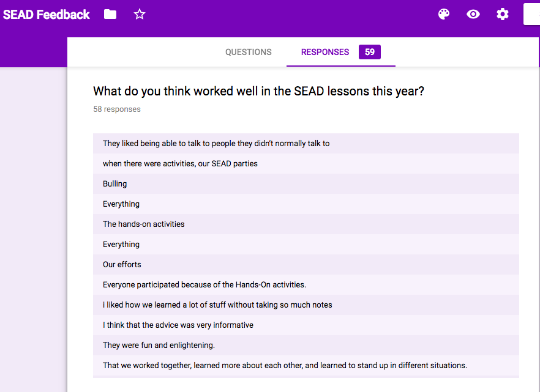Click the white Send button at top right
This screenshot has height=392, width=540.
point(531,14)
